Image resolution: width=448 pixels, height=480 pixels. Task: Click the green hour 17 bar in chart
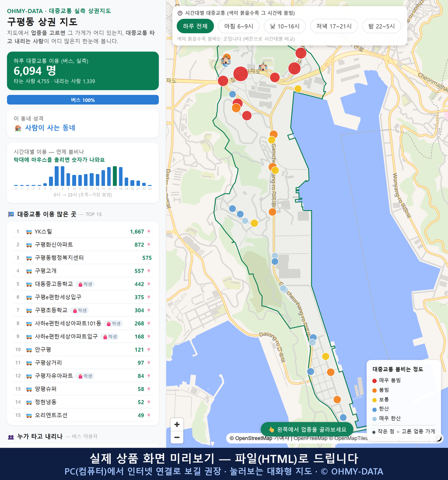pyautogui.click(x=115, y=176)
